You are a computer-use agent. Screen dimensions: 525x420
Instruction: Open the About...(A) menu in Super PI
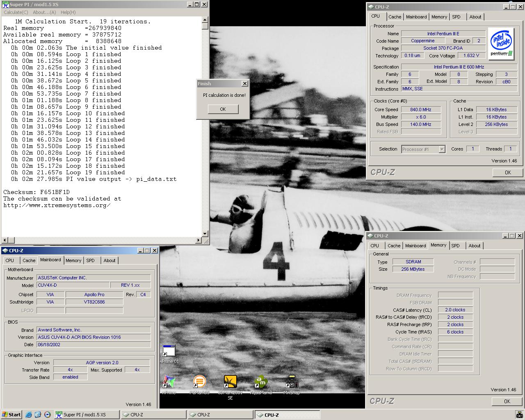(x=44, y=12)
